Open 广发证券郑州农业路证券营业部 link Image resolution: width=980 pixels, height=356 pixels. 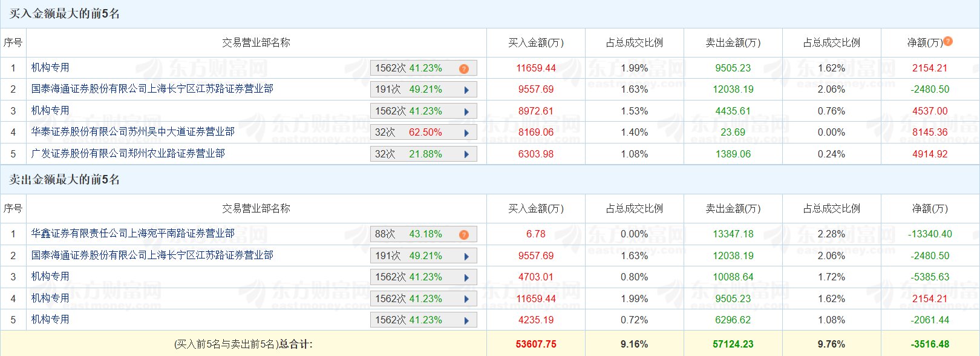click(x=128, y=153)
